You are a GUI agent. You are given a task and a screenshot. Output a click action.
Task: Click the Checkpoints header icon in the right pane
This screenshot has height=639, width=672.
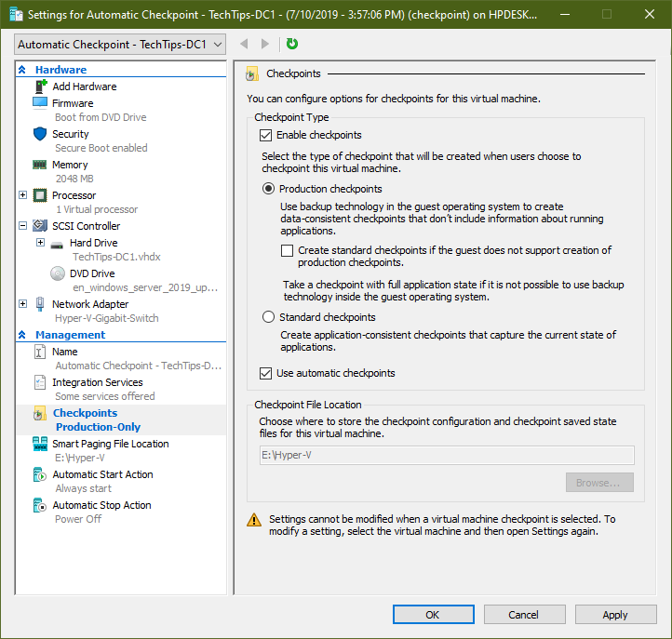(252, 74)
